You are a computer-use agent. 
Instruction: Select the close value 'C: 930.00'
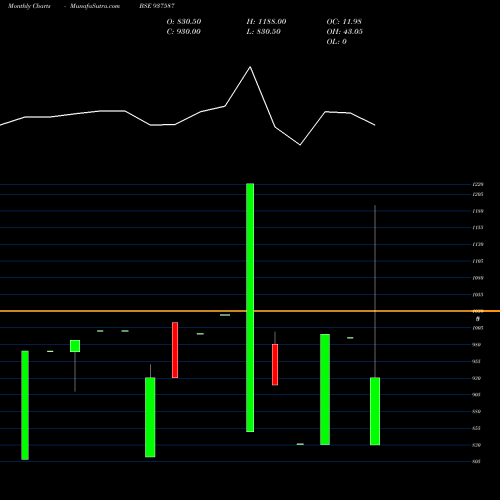184,31
